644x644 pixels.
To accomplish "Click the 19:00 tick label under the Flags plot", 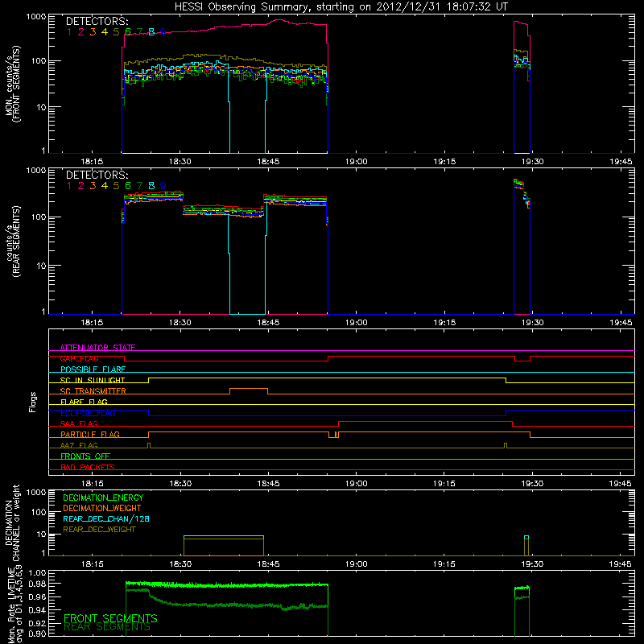I will coord(356,484).
